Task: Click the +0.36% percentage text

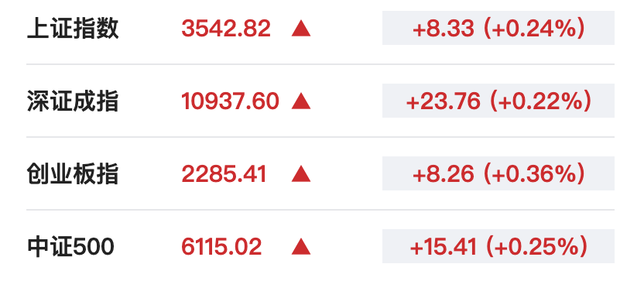Action: (534, 174)
